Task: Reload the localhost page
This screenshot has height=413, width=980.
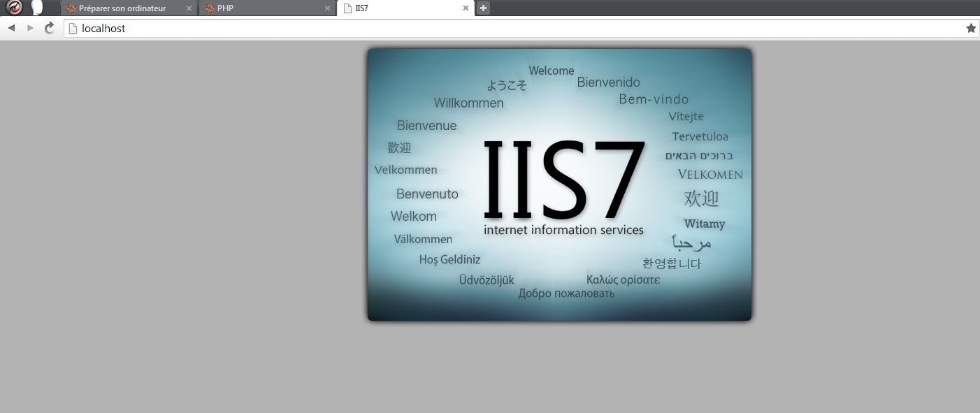Action: [x=50, y=28]
